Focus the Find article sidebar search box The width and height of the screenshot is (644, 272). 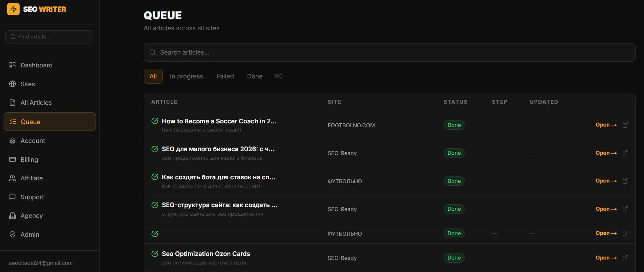tap(50, 37)
